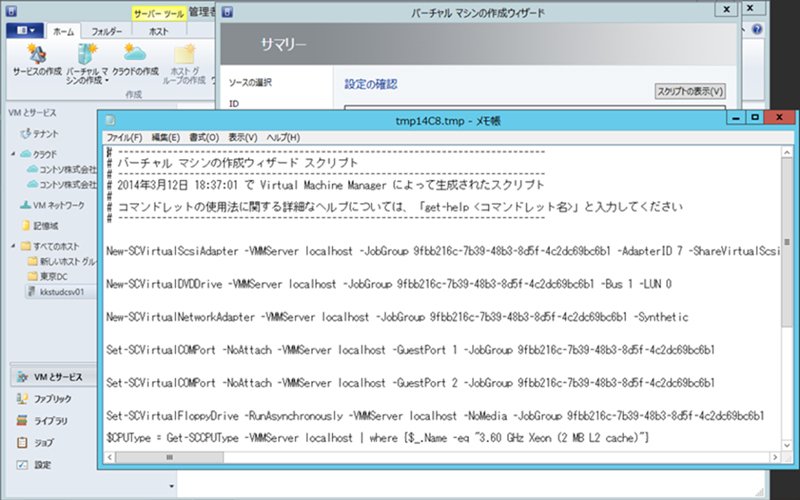Click the New-SCVirtualNetworkAdapter script line
This screenshot has width=800, height=500.
397,317
